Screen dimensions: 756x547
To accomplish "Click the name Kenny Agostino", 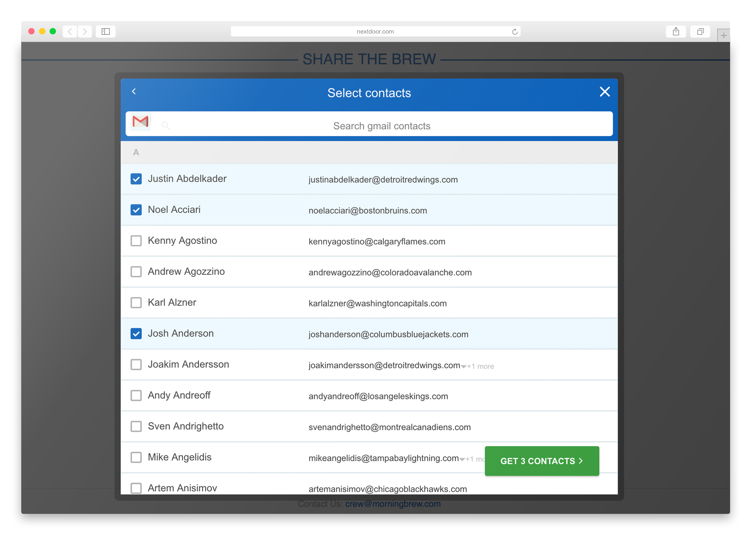I will click(x=182, y=241).
